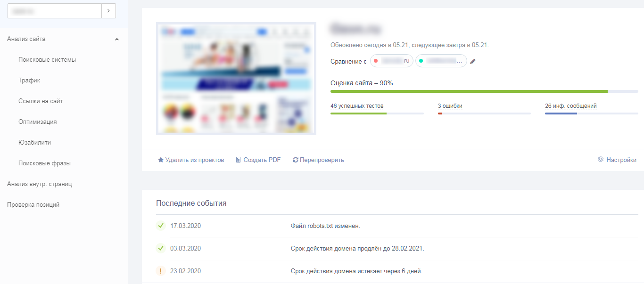Click the site address input field
Screen dimensions: 644x284
(x=55, y=11)
